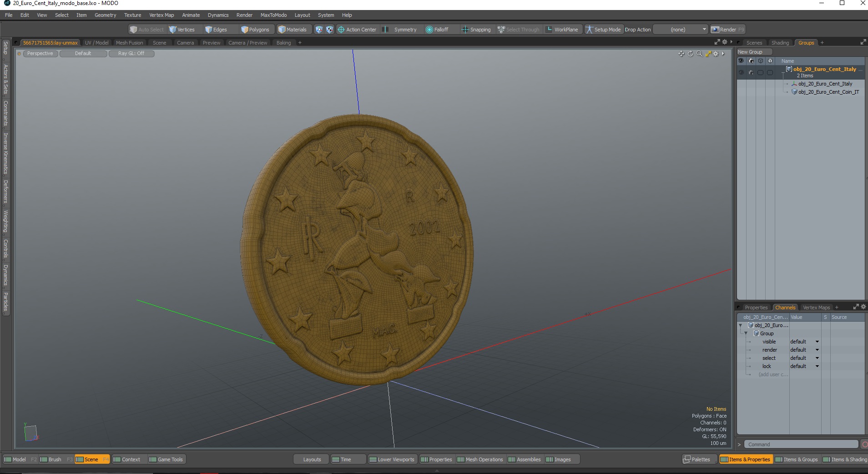Click viewport gear above Scenes tabs
Viewport: 868px width, 474px height.
click(x=725, y=42)
